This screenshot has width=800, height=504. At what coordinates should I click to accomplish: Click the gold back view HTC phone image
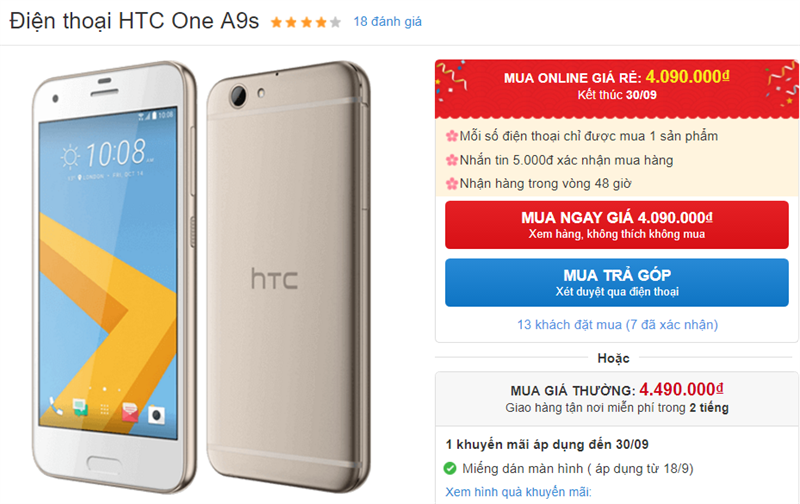(288, 276)
